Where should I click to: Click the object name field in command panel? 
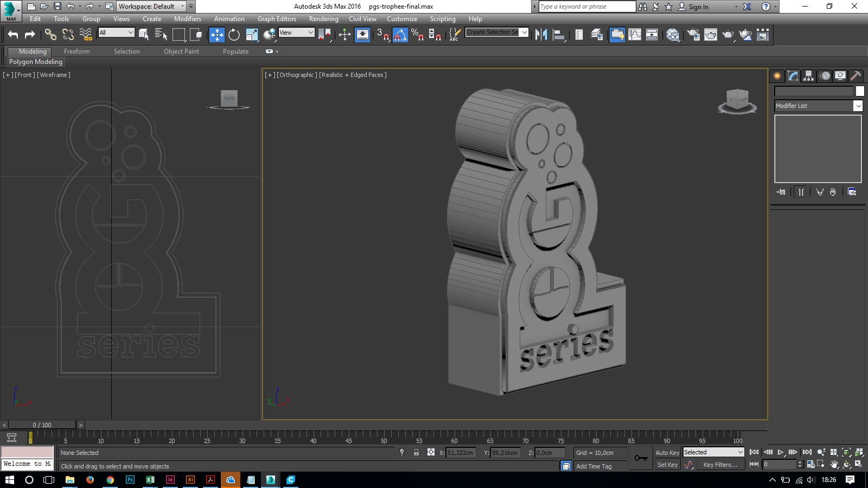(814, 91)
